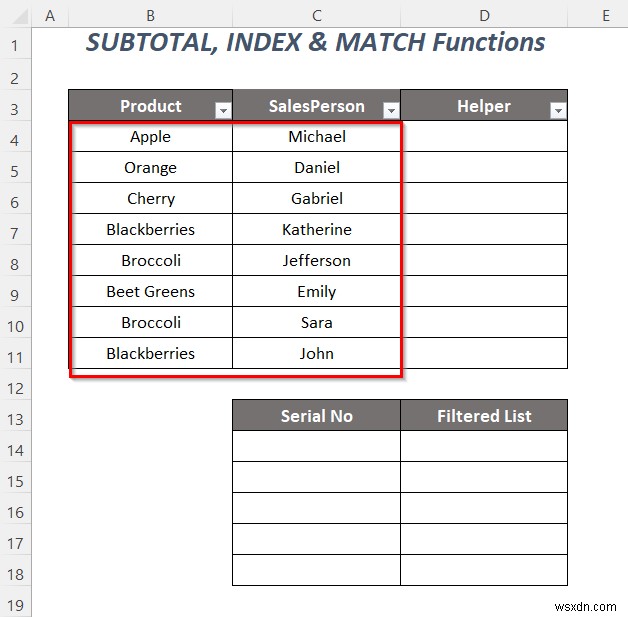Select the first empty cell under Serial No
The image size is (628, 617).
316,446
